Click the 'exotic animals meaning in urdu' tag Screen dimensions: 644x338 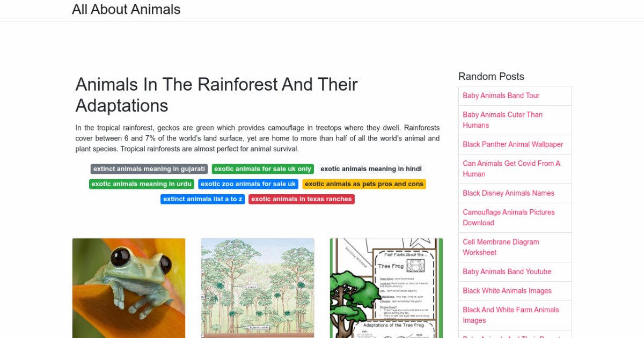(x=141, y=183)
